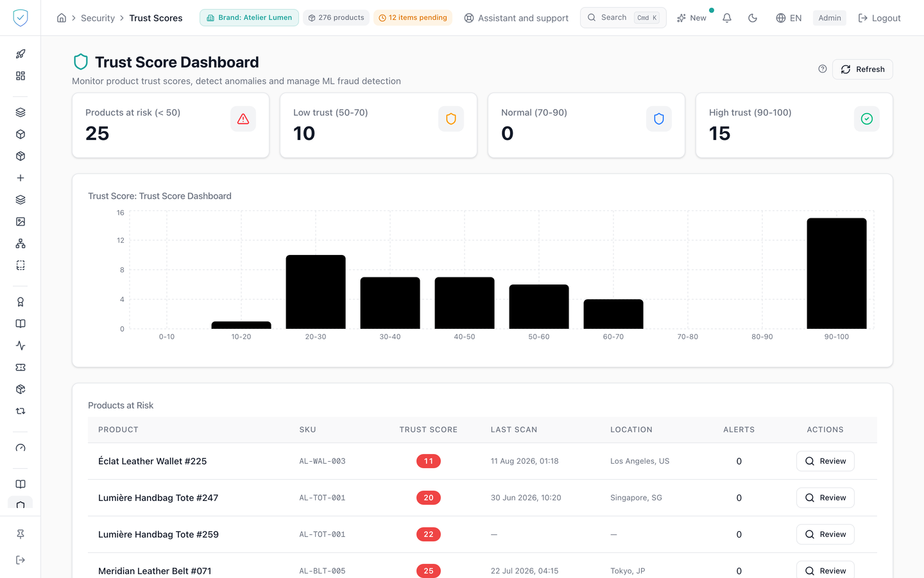
Task: Click the dashed square sidebar icon
Action: [x=21, y=265]
